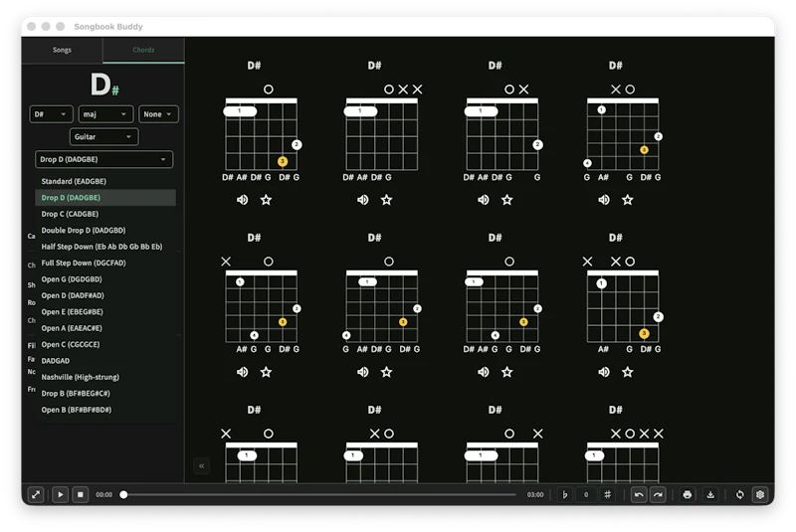
Task: Star the second-row chord A# G G D# G
Action: tap(266, 372)
